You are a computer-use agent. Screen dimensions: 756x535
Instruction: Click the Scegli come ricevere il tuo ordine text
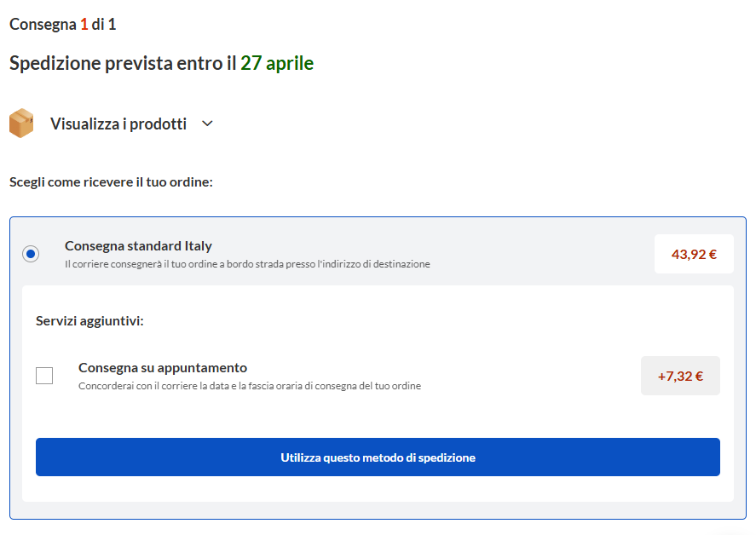(111, 182)
